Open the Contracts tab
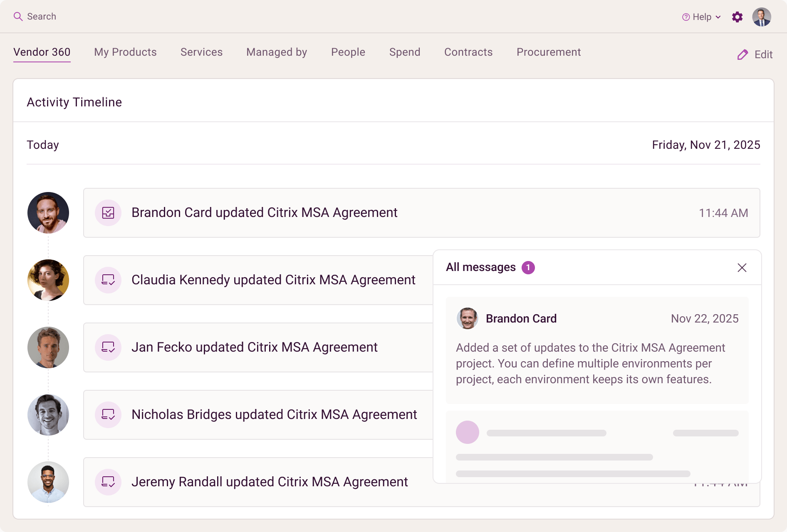The height and width of the screenshot is (532, 787). click(468, 52)
